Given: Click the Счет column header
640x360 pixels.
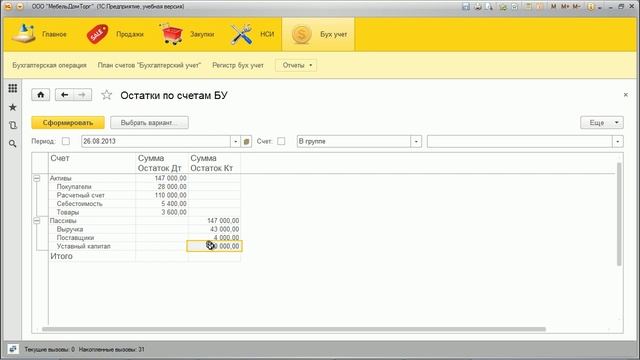Looking at the screenshot, I should tap(92, 163).
